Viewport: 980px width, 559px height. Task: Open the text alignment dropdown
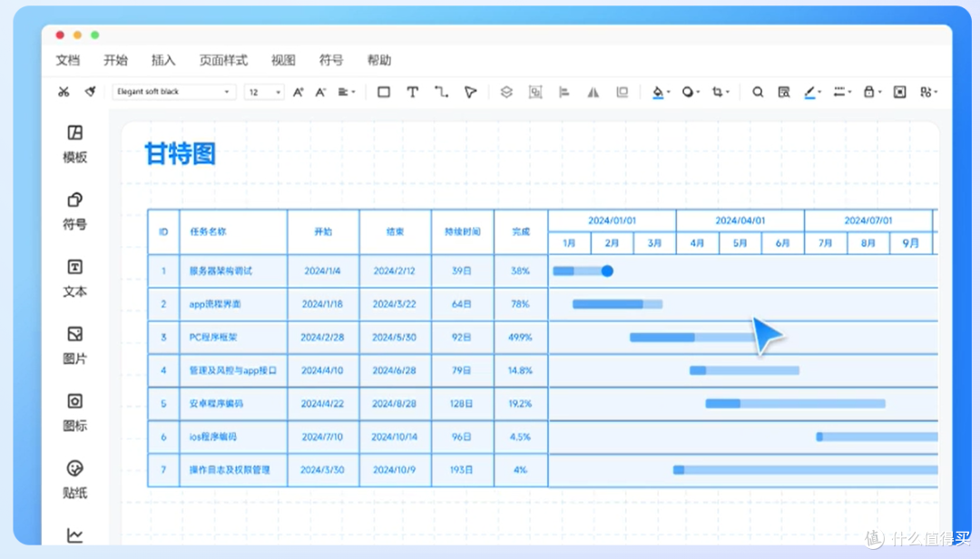click(347, 92)
